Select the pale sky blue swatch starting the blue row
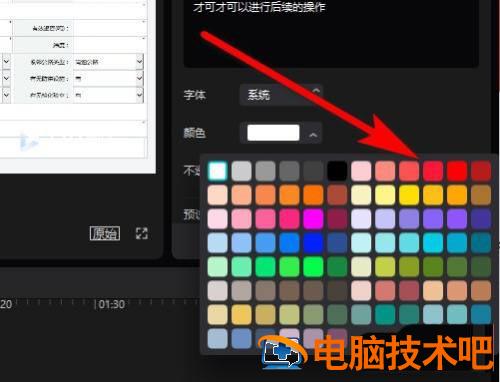500x382 pixels. (217, 243)
